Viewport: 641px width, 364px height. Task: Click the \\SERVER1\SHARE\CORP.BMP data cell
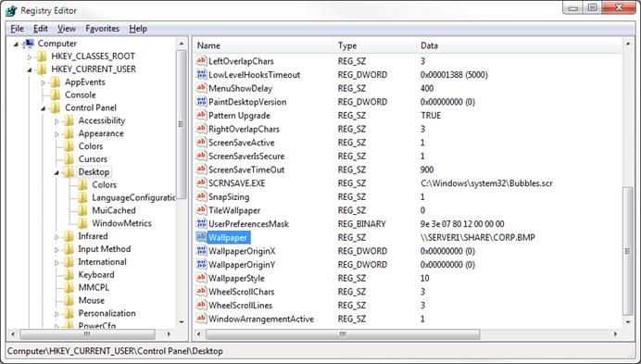click(x=477, y=237)
